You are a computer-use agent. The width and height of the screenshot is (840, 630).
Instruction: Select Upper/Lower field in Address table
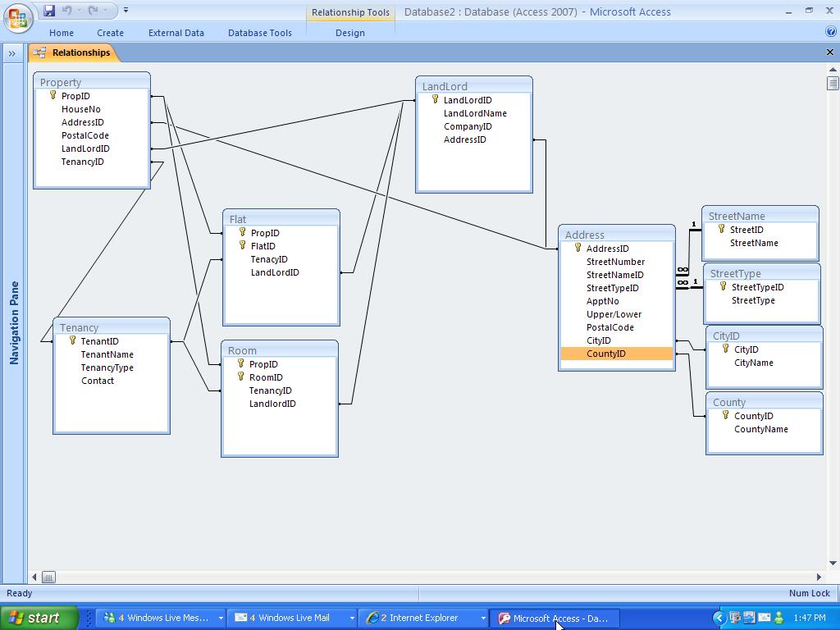614,314
